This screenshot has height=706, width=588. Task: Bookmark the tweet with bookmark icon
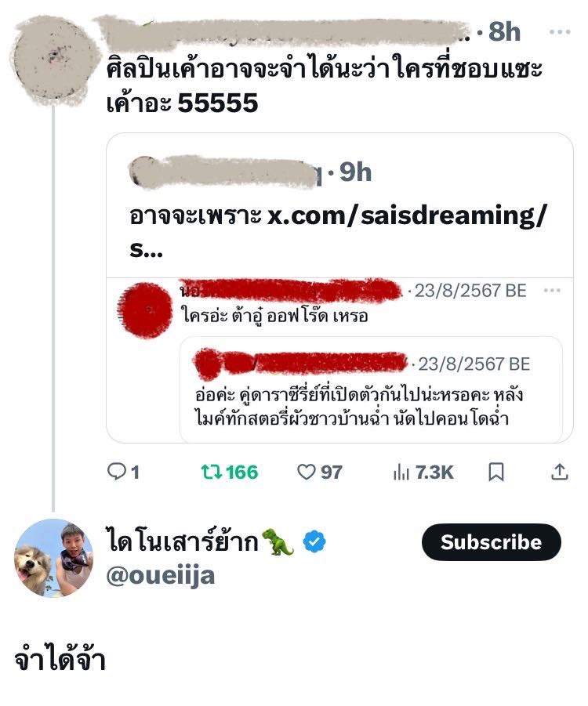[496, 472]
